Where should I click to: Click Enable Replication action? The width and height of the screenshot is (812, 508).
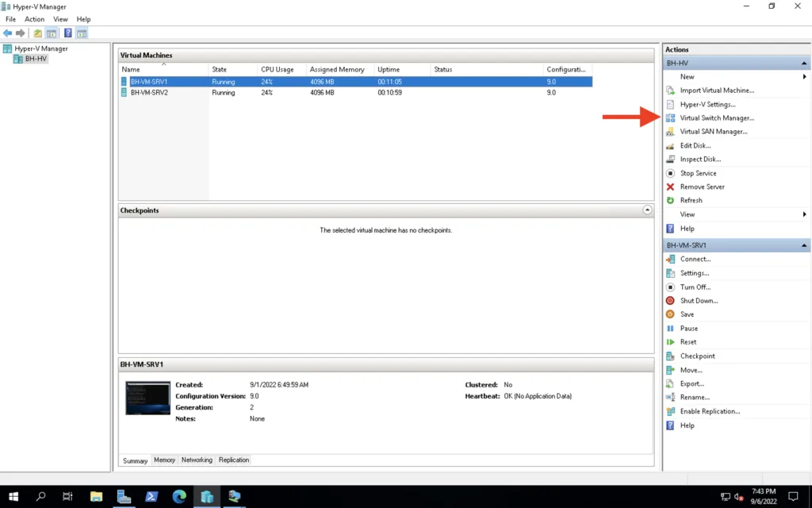point(710,411)
